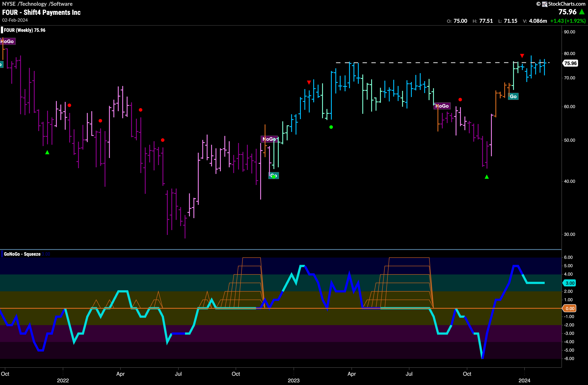Click the dashed horizontal resistance line
The width and height of the screenshot is (588, 385).
point(442,63)
